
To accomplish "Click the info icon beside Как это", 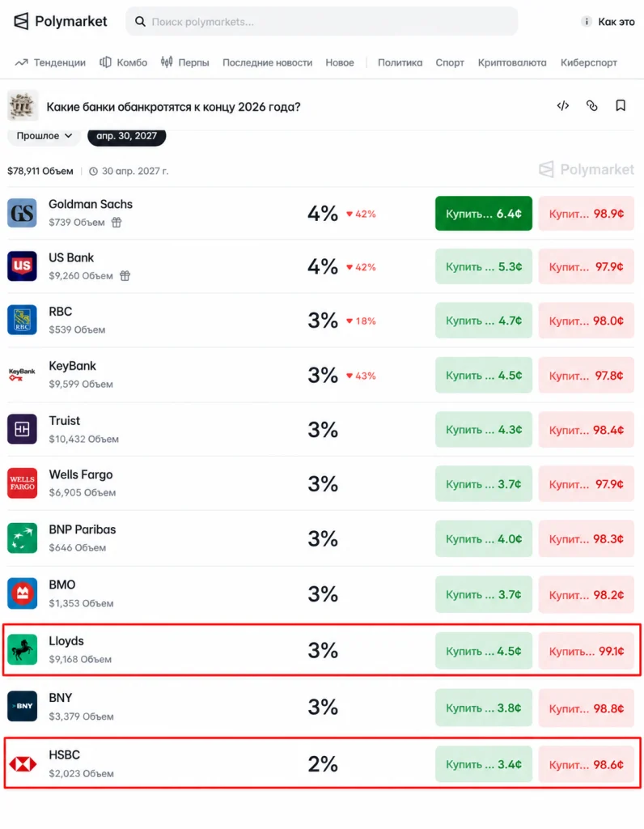I will [586, 22].
